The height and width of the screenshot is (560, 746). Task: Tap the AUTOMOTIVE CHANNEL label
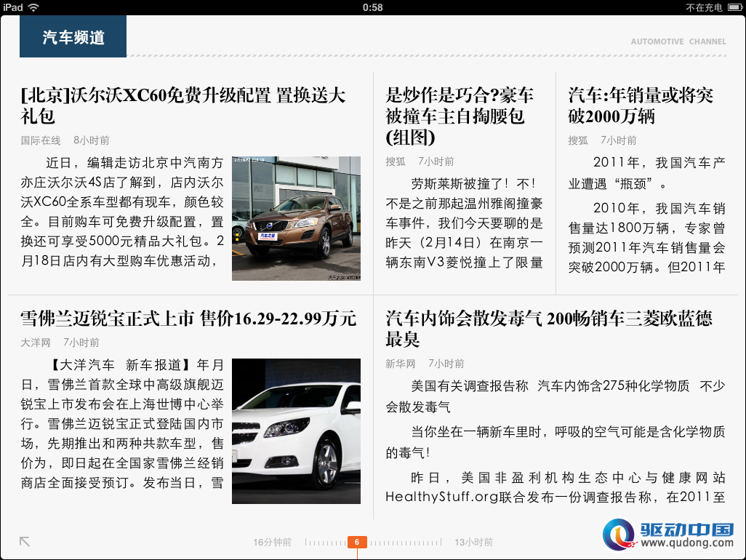[678, 41]
